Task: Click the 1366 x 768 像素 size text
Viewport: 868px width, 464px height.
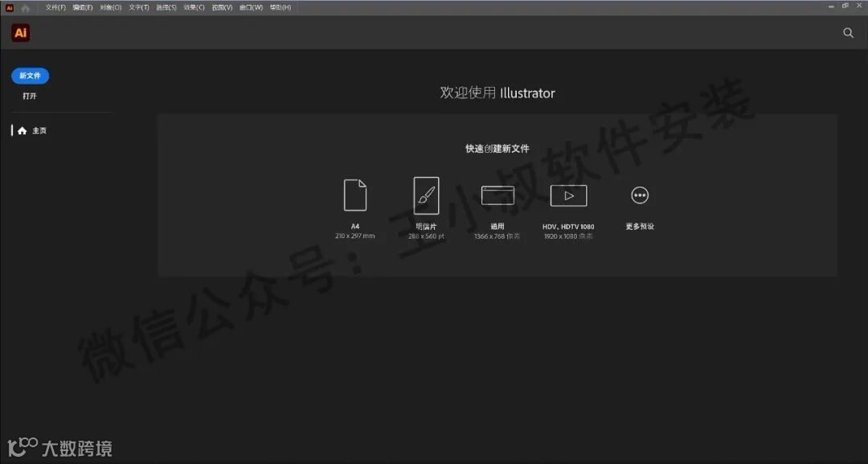Action: pyautogui.click(x=497, y=236)
